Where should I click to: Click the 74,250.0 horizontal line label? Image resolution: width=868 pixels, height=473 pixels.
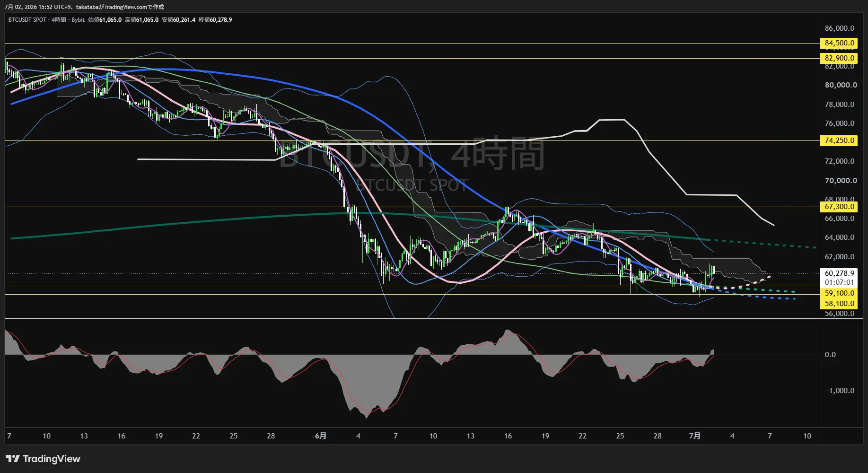[839, 140]
